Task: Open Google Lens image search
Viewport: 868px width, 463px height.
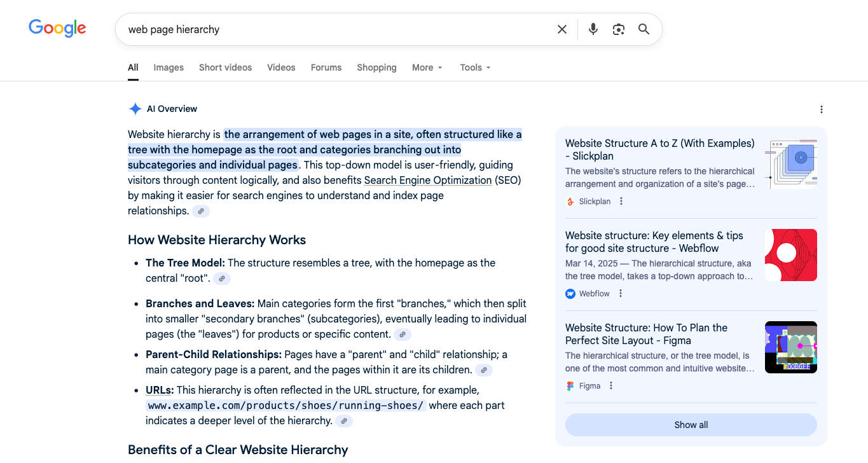Action: coord(618,29)
